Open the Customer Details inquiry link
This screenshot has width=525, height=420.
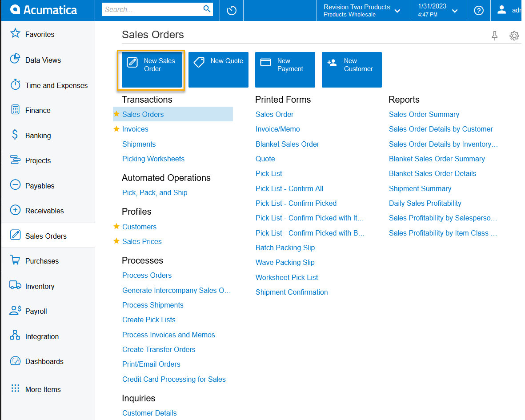click(x=149, y=413)
